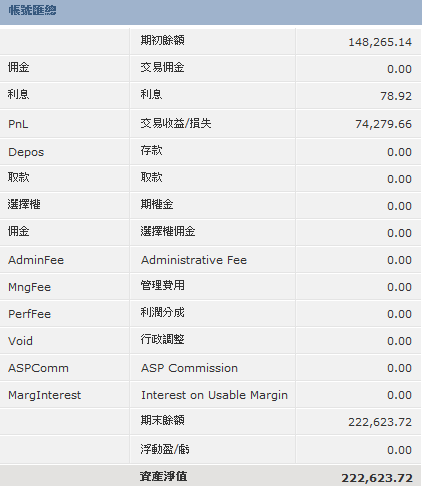Click the 帳號匯總 header title
Screen dimensions: 422x488
(x=32, y=10)
